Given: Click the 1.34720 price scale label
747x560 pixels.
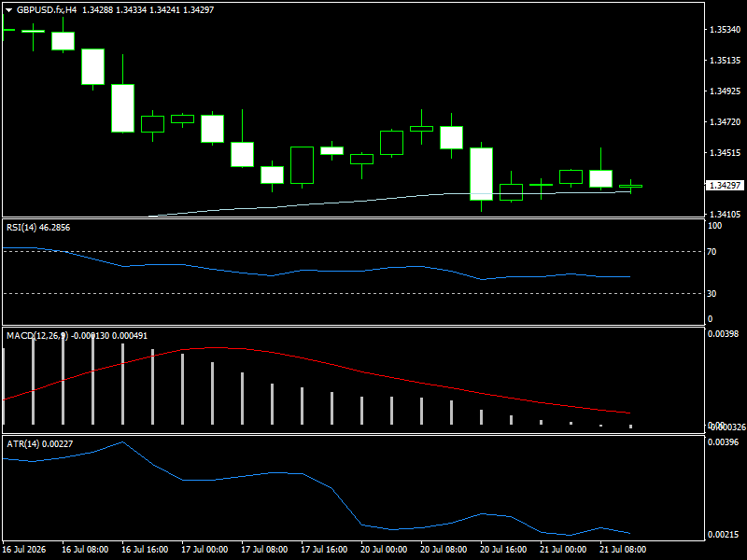Looking at the screenshot, I should (x=726, y=122).
